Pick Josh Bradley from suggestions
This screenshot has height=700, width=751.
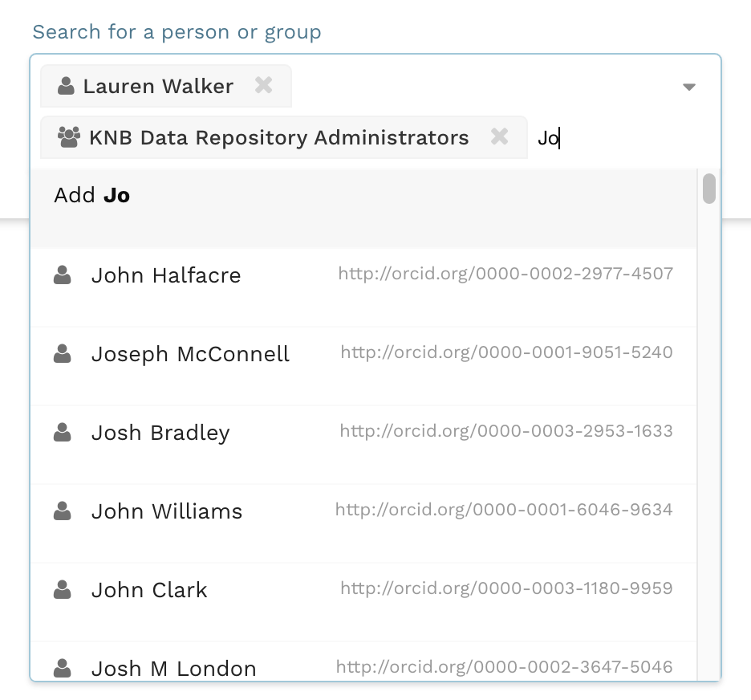click(160, 433)
